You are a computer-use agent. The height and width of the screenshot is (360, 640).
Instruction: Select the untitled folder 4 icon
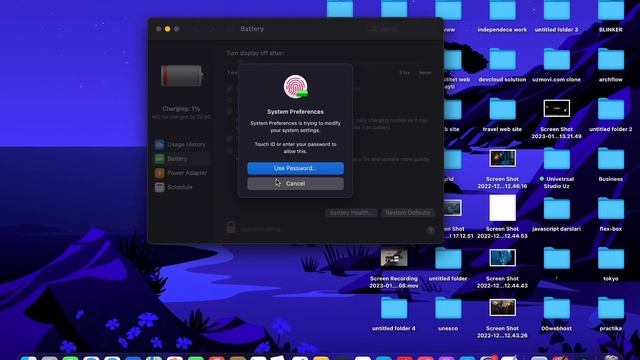[x=394, y=308]
